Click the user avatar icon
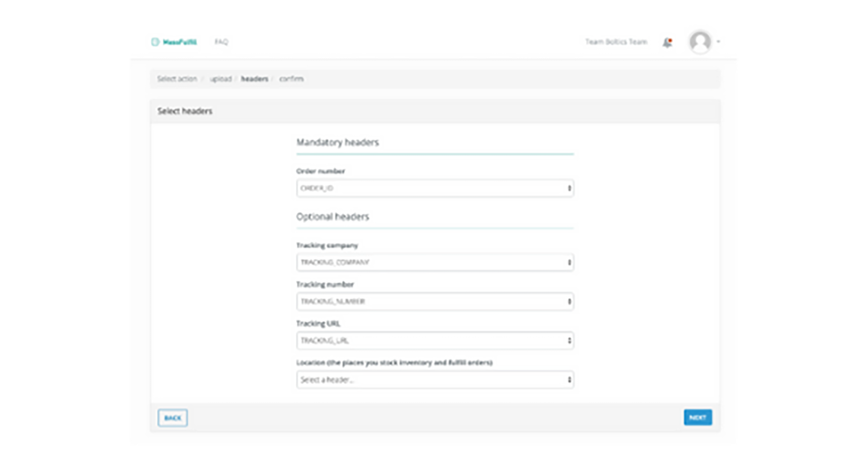The height and width of the screenshot is (468, 868). tap(700, 42)
